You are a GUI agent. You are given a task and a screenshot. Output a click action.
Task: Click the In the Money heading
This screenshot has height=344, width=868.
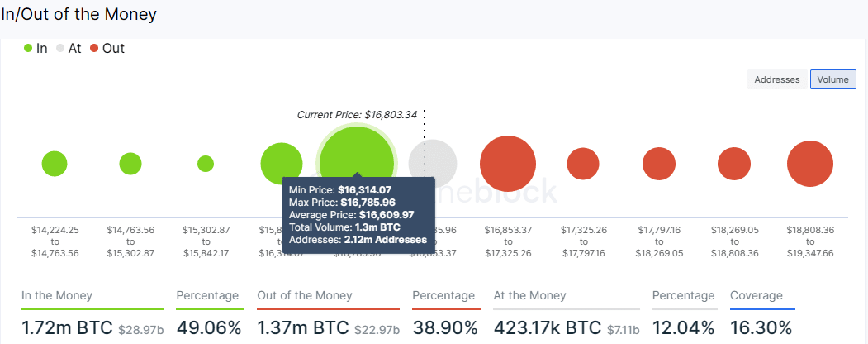57,295
